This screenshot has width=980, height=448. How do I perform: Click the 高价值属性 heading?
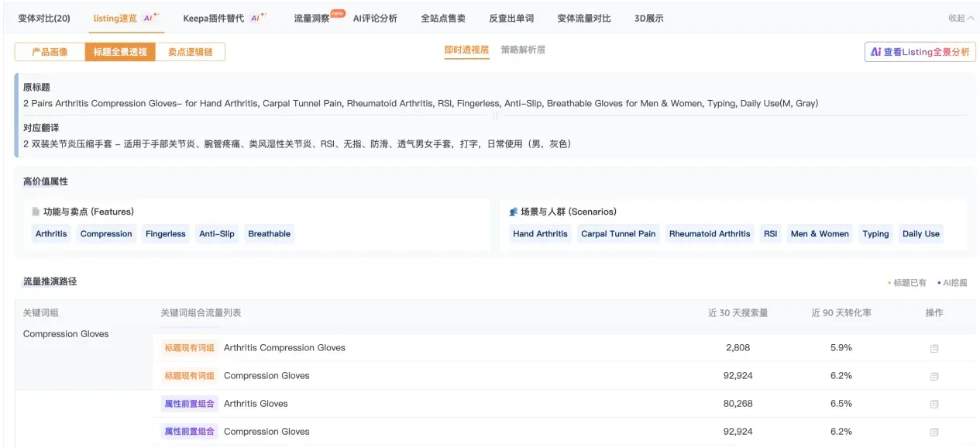[46, 181]
